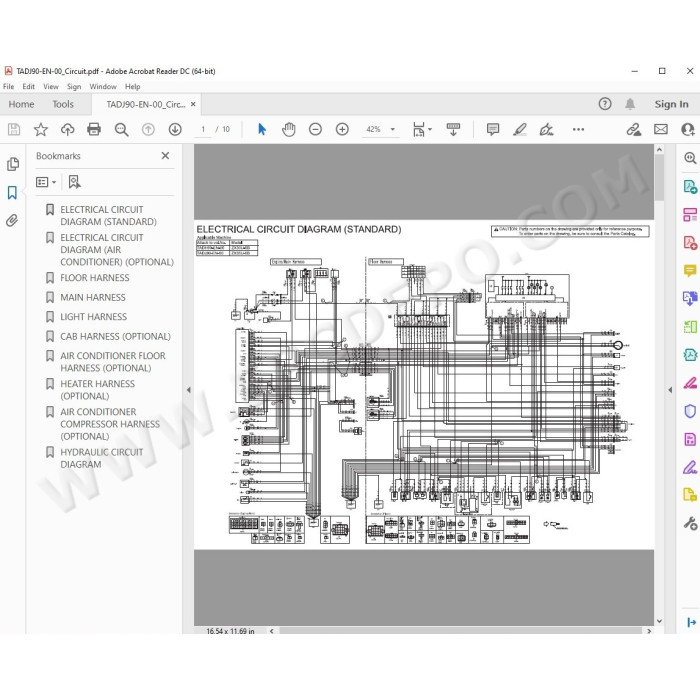Open MAIN HARNESS bookmark
Viewport: 700px width, 700px height.
click(93, 297)
